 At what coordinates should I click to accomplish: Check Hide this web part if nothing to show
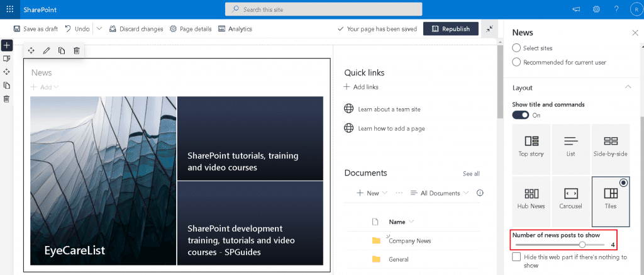[517, 257]
